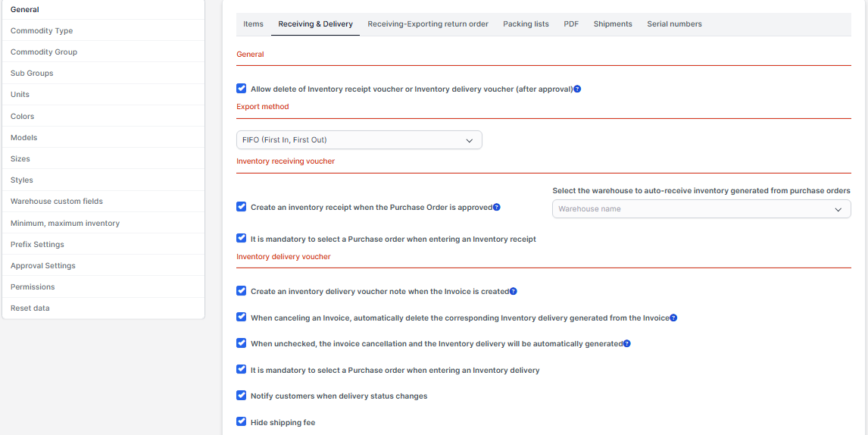The width and height of the screenshot is (868, 435).
Task: Click help icon after Invoice is created option
Action: click(514, 291)
